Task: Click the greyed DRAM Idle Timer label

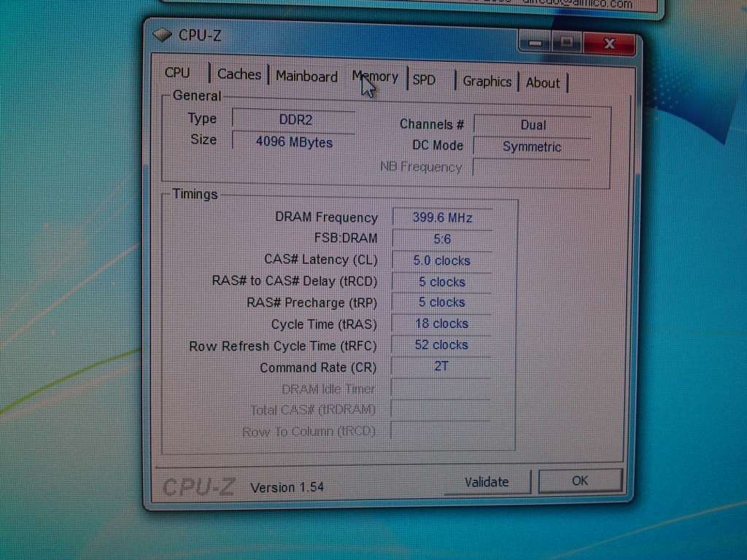Action: click(x=328, y=389)
